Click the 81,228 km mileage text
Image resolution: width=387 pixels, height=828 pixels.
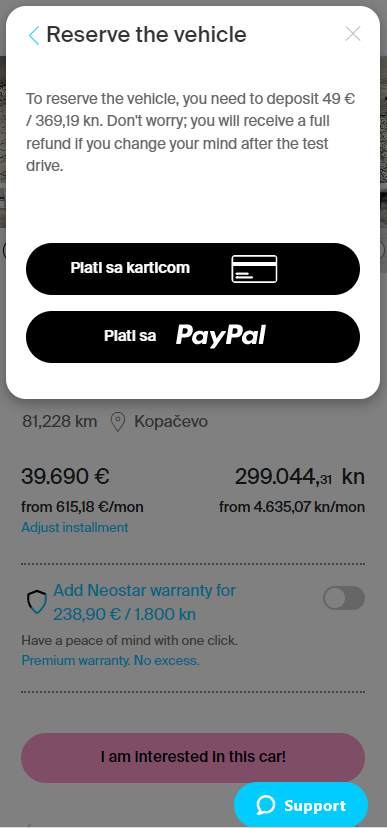click(x=60, y=421)
